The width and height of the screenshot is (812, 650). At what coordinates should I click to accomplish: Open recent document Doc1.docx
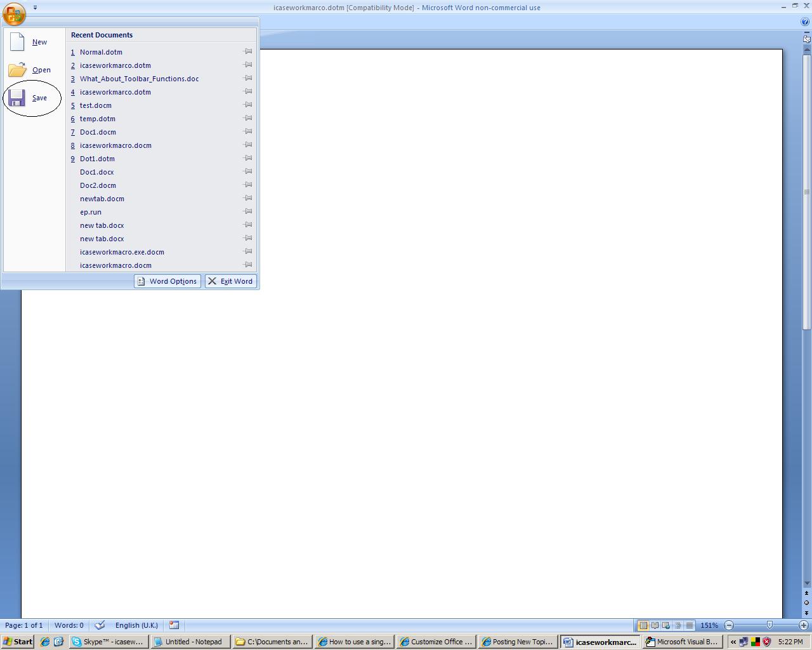(162, 172)
